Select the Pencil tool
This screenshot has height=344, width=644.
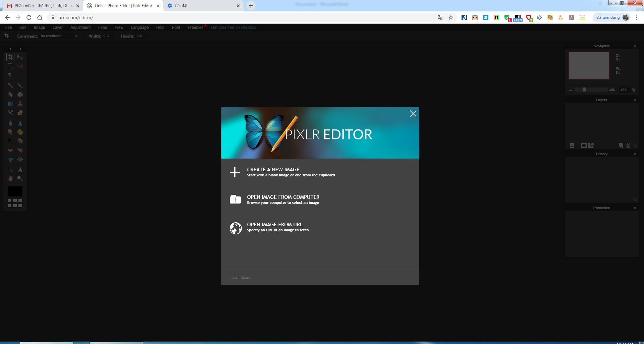[10, 85]
